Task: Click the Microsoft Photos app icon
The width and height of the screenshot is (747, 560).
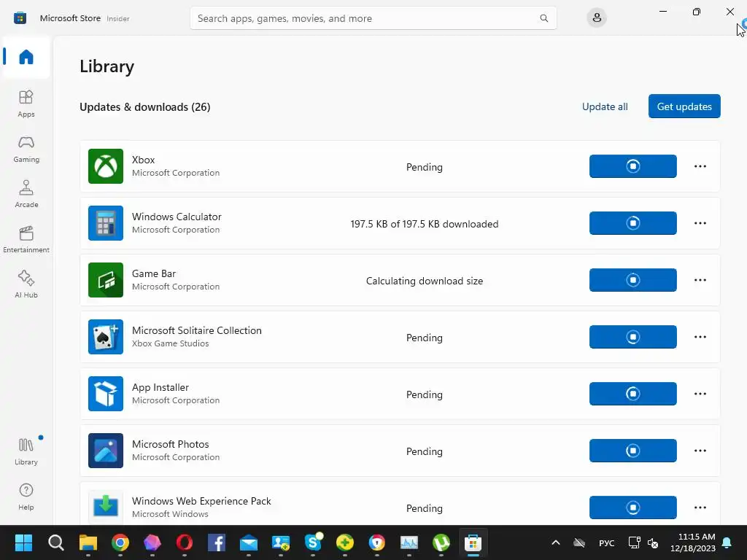Action: pos(106,451)
